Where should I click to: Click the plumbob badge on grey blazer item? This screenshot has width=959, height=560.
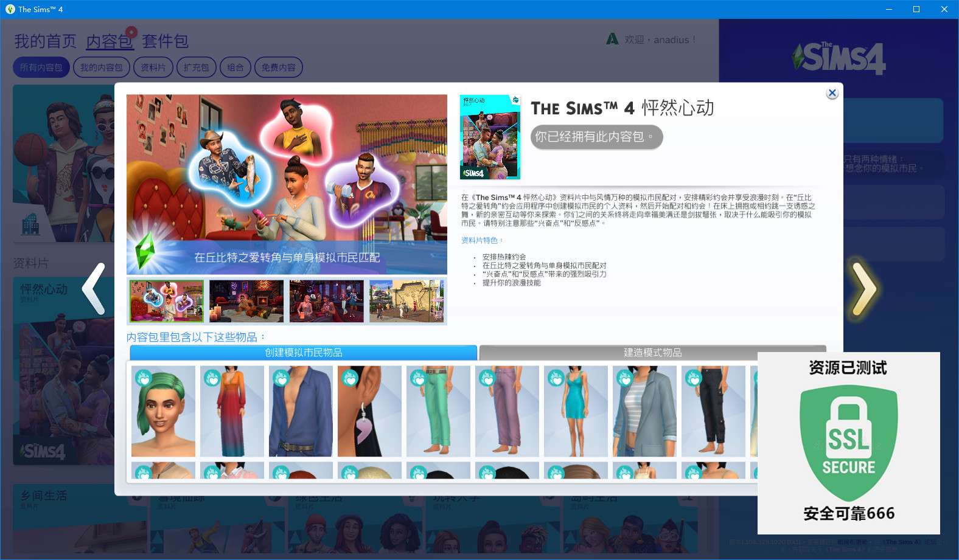point(625,378)
